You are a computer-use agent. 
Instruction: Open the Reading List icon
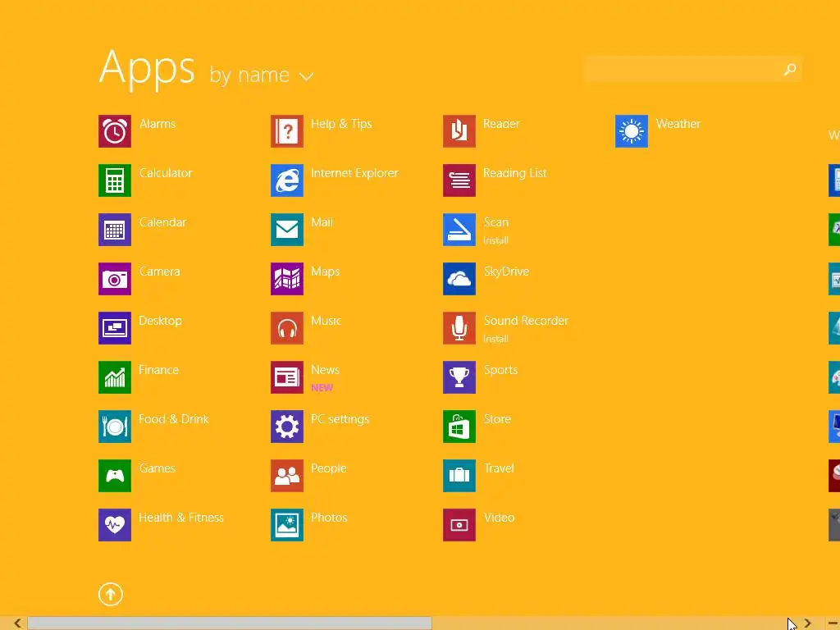click(459, 180)
